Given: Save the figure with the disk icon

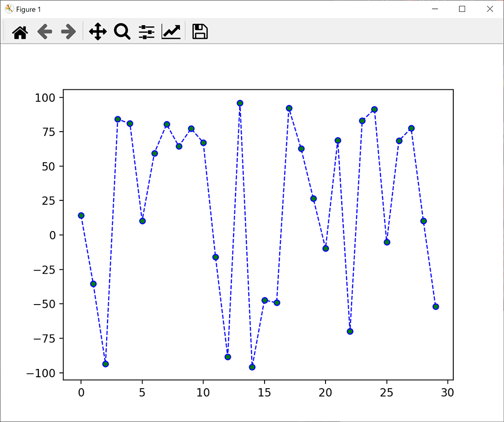Looking at the screenshot, I should [x=200, y=31].
